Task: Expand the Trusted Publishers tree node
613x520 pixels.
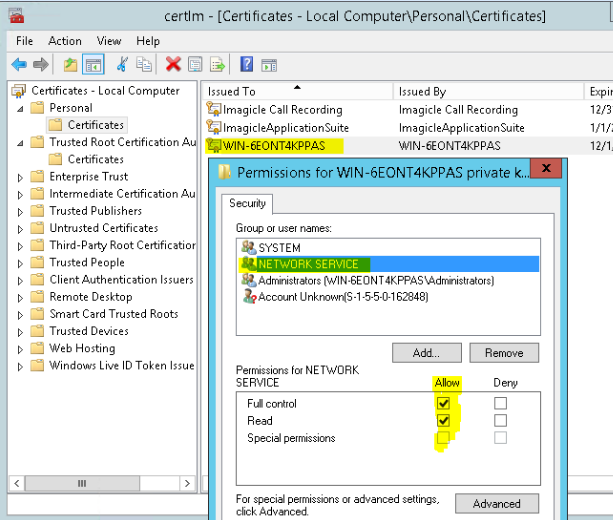Action: coord(22,211)
